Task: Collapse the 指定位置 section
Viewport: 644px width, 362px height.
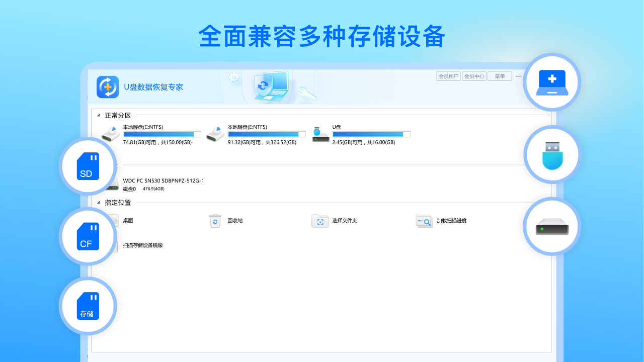Action: click(x=99, y=202)
